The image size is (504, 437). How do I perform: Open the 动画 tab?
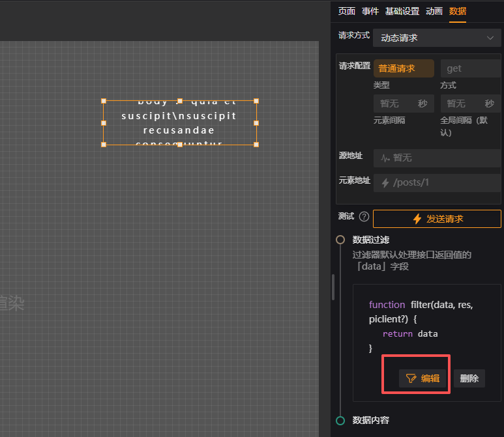click(434, 11)
